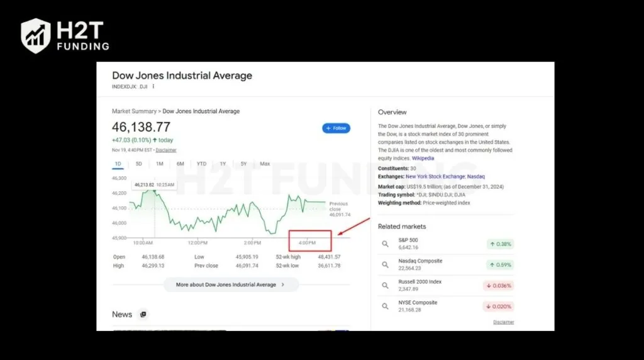Click the 2:00PM chart axis label
The image size is (644, 360).
pos(252,243)
